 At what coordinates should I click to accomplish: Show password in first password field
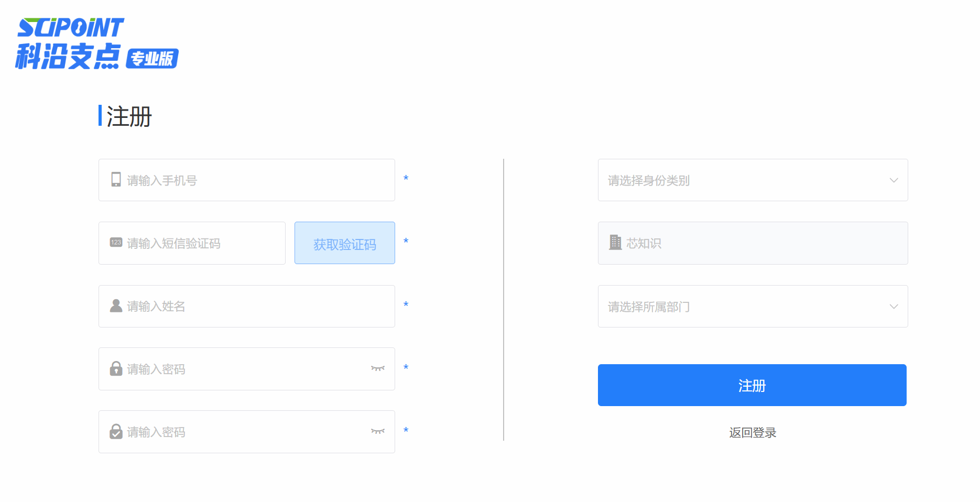378,369
